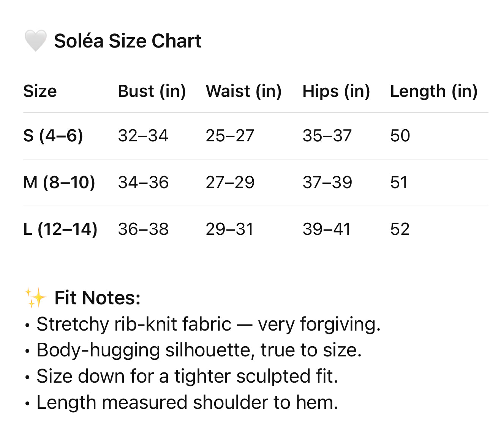Click the 32–34 bust measurement
490x448 pixels.
tap(143, 136)
